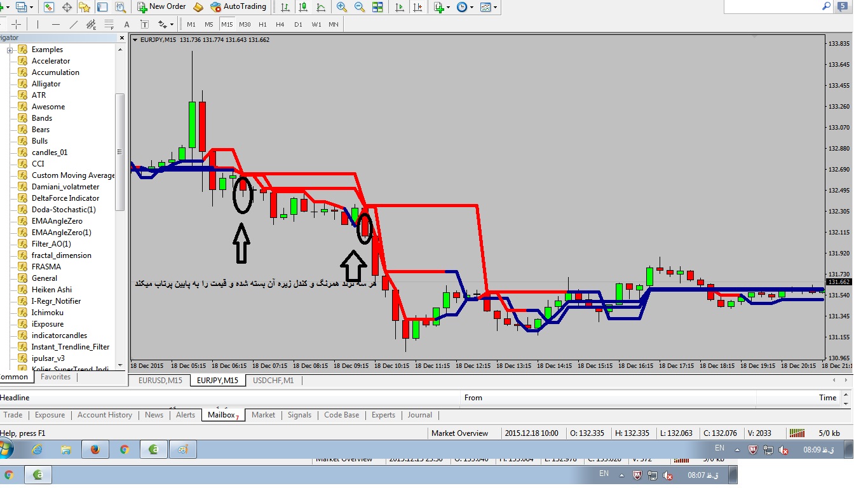Select the Ichimoku indicator in Navigator
The image size is (868, 488).
click(x=48, y=313)
